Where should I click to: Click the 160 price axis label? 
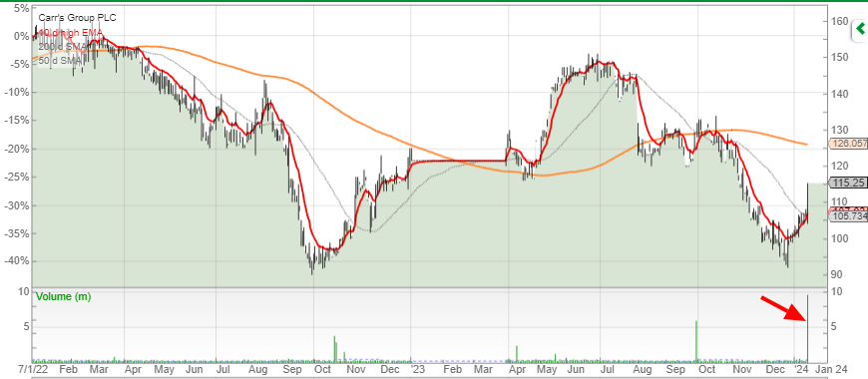point(839,22)
